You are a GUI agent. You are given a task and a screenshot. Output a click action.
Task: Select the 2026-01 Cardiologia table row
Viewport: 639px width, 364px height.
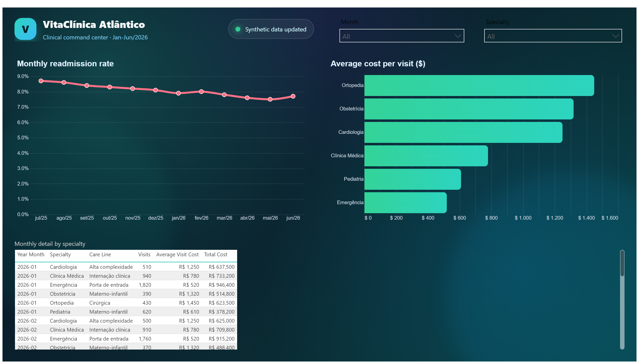(126, 267)
